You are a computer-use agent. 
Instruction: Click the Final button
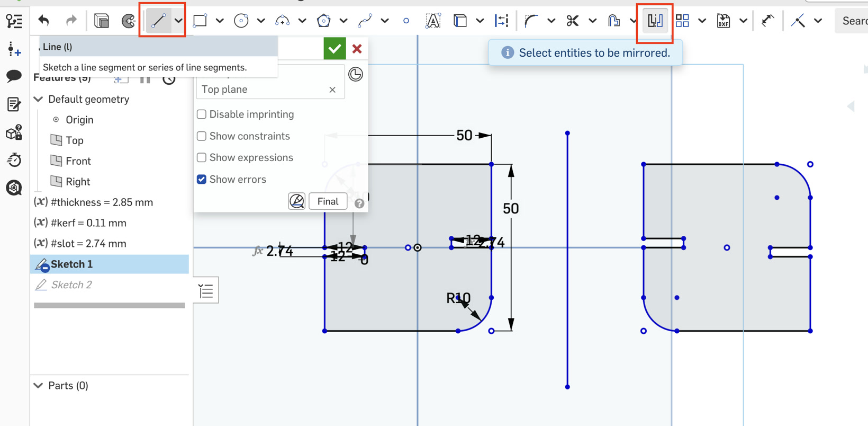[328, 201]
